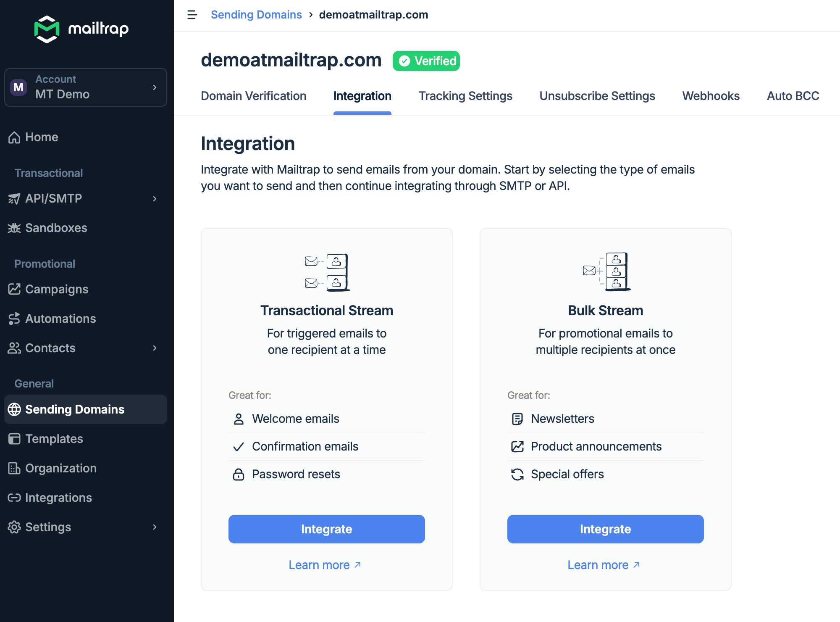Image resolution: width=840 pixels, height=622 pixels.
Task: Click the Bulk Stream illustration
Action: (606, 271)
